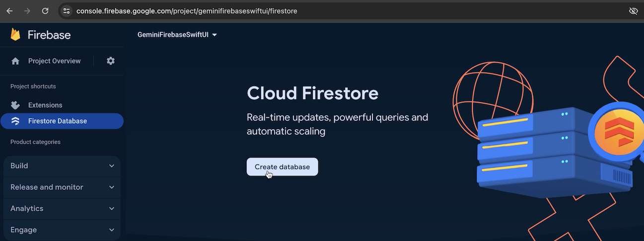Select the Extensions shortcut label

[x=45, y=105]
